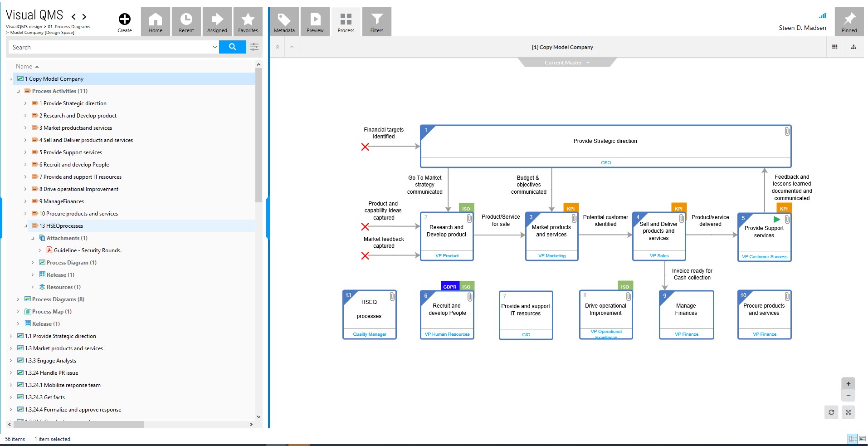
Task: Expand the tree item '2 Research and Develop product'
Action: tap(26, 115)
